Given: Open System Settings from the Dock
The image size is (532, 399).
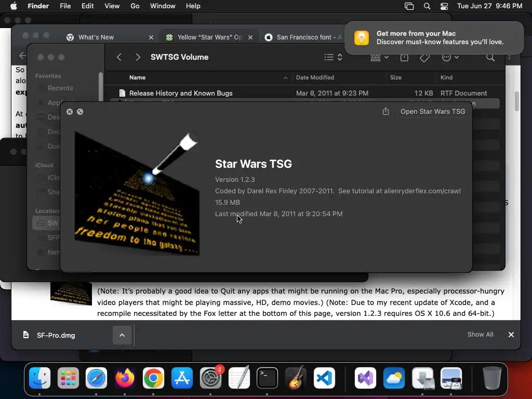Looking at the screenshot, I should [x=210, y=378].
